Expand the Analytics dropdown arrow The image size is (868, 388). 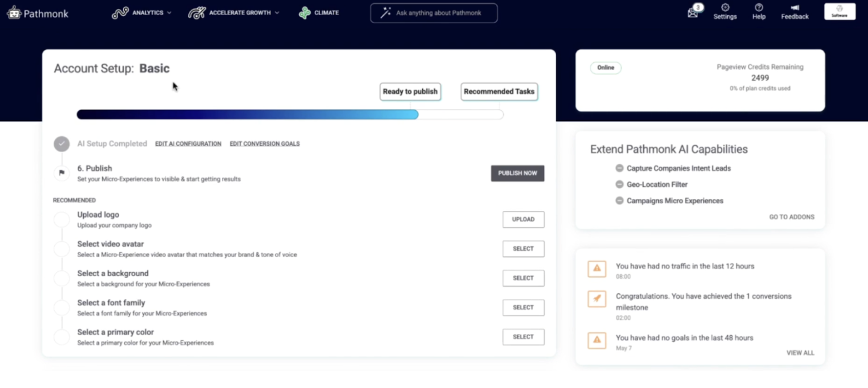169,13
